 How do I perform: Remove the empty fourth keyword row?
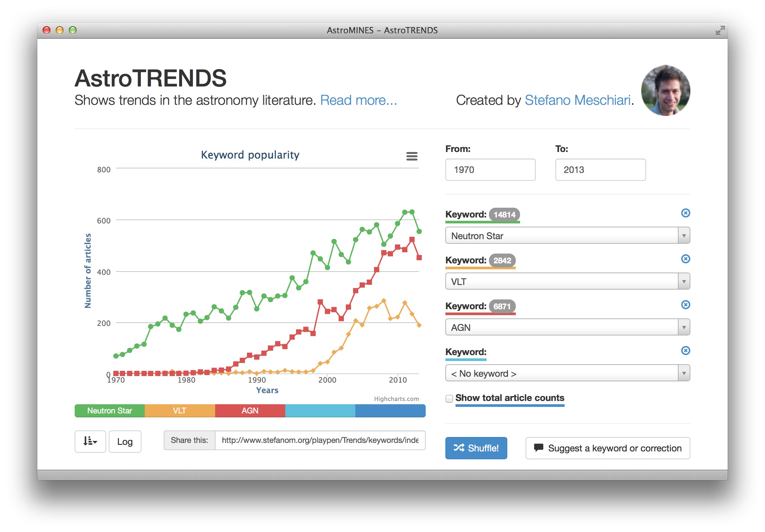click(685, 351)
